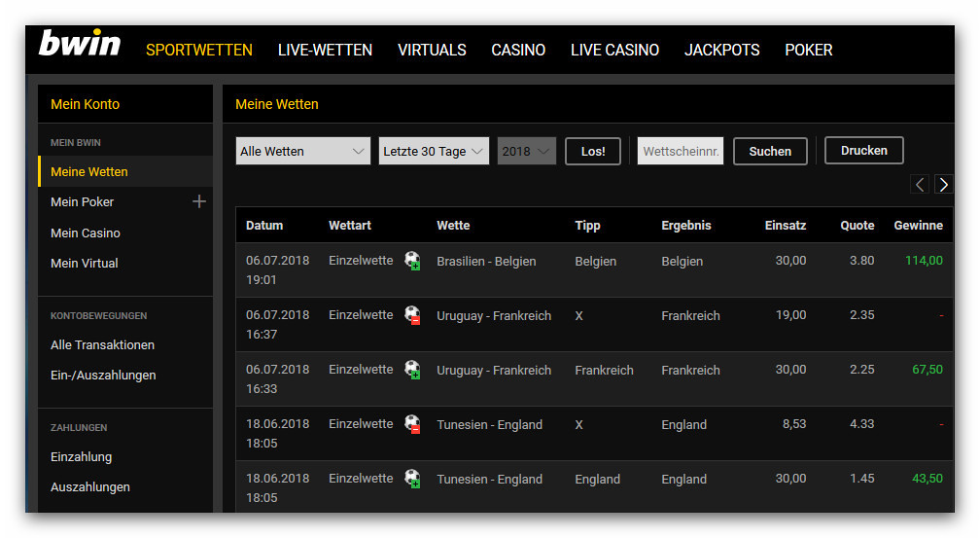The image size is (980, 538).
Task: Click football icon for Brasilien - Belgien bet
Action: [412, 260]
